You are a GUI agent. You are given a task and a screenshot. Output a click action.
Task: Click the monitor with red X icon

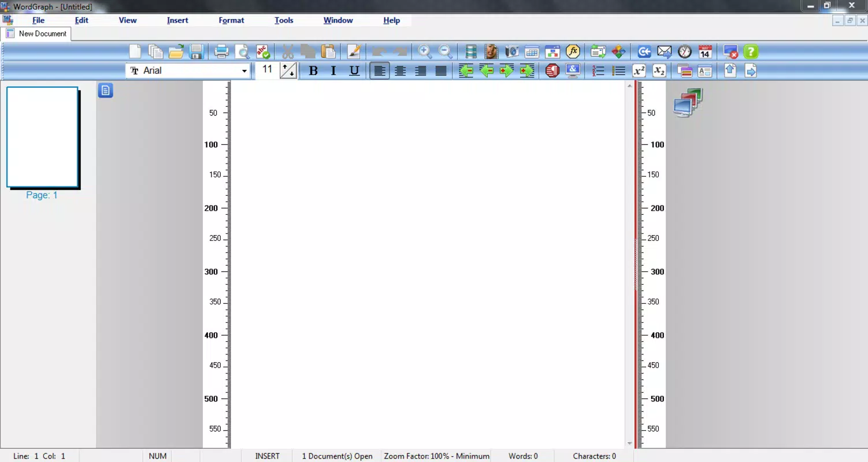[730, 51]
